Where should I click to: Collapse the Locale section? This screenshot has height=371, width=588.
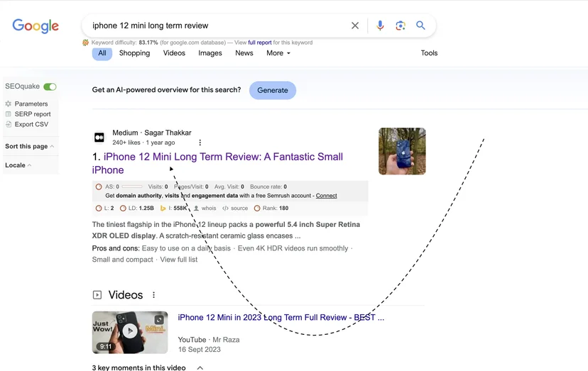(x=18, y=165)
